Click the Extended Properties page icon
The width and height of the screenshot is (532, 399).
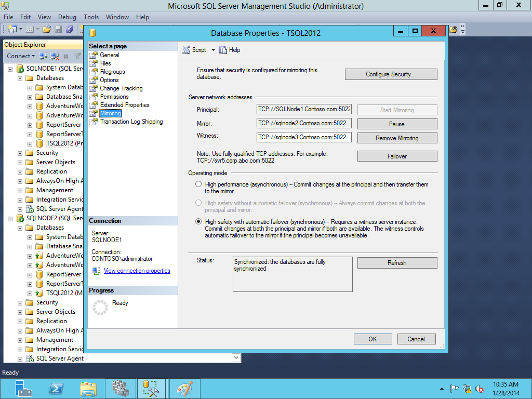point(94,105)
